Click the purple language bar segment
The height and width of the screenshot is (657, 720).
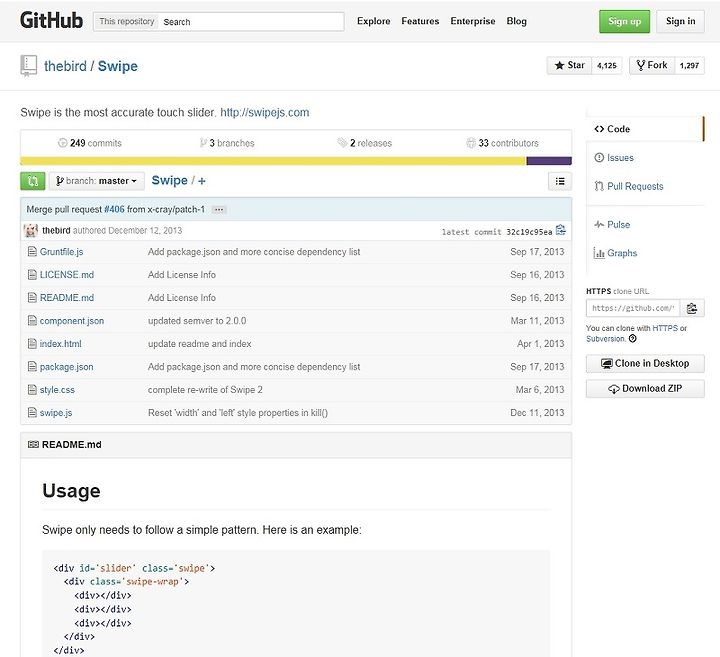tap(549, 161)
